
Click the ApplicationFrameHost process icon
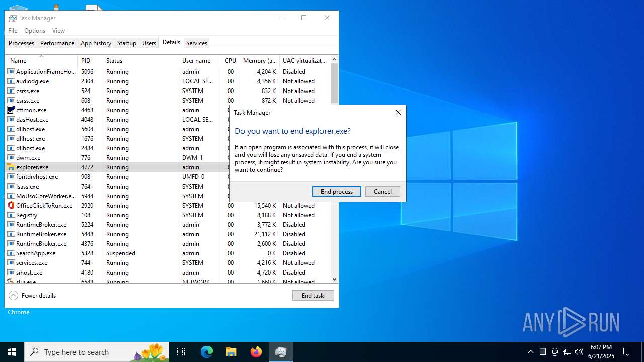click(11, 72)
